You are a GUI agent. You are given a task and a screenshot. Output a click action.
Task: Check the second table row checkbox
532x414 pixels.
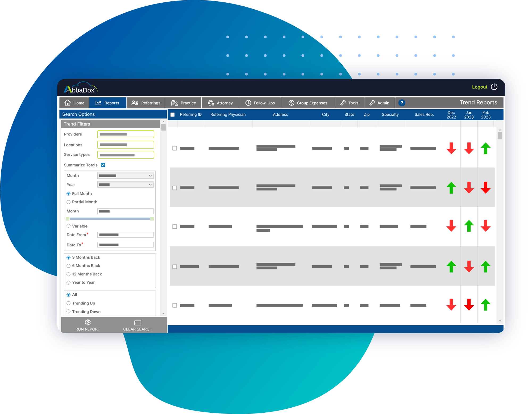174,188
